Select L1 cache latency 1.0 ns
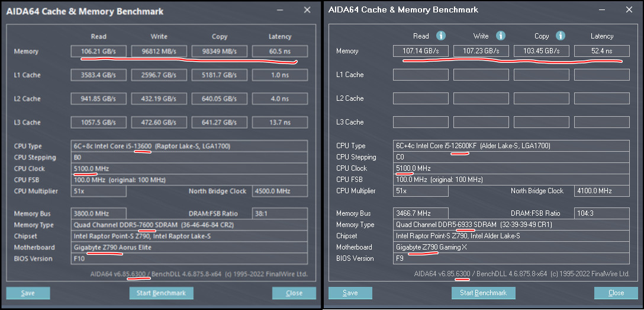This screenshot has height=310, width=644. [280, 75]
